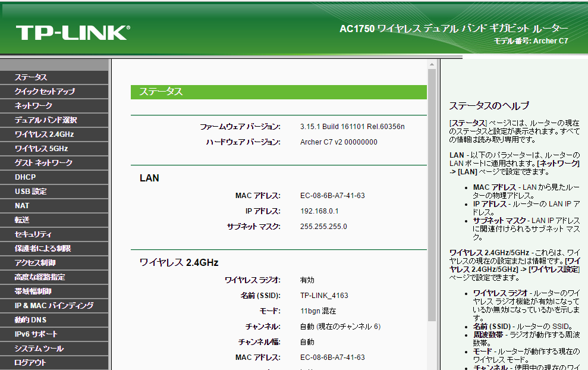Image resolution: width=588 pixels, height=370 pixels.
Task: Click wireless radio value 有効
Action: (307, 280)
